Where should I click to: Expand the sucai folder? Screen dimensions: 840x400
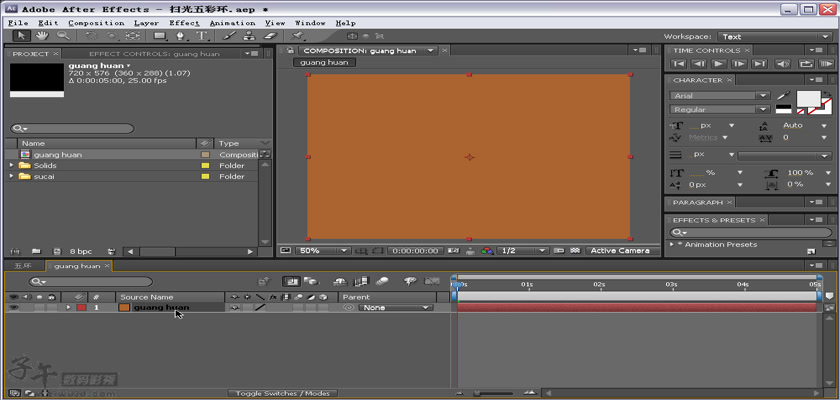pyautogui.click(x=12, y=176)
